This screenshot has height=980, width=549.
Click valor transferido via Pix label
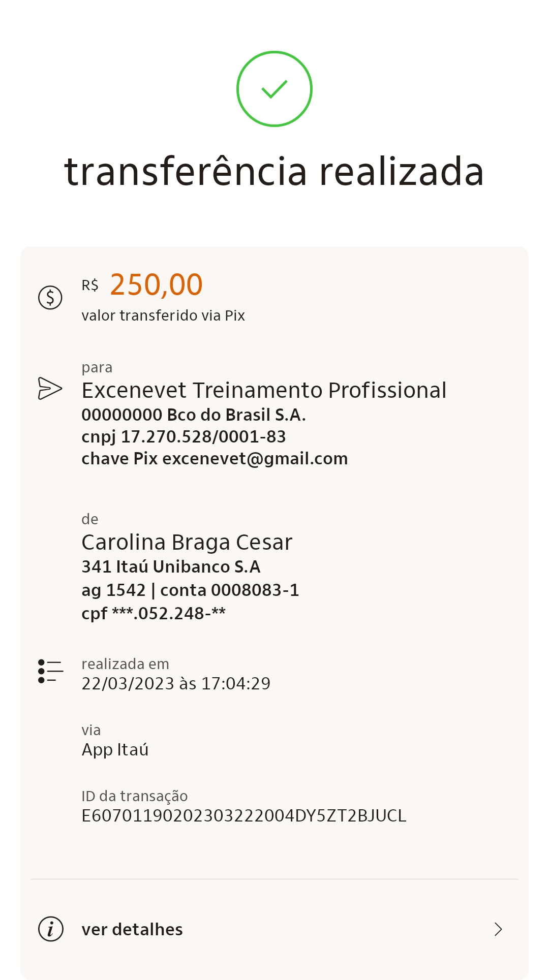[x=163, y=315]
